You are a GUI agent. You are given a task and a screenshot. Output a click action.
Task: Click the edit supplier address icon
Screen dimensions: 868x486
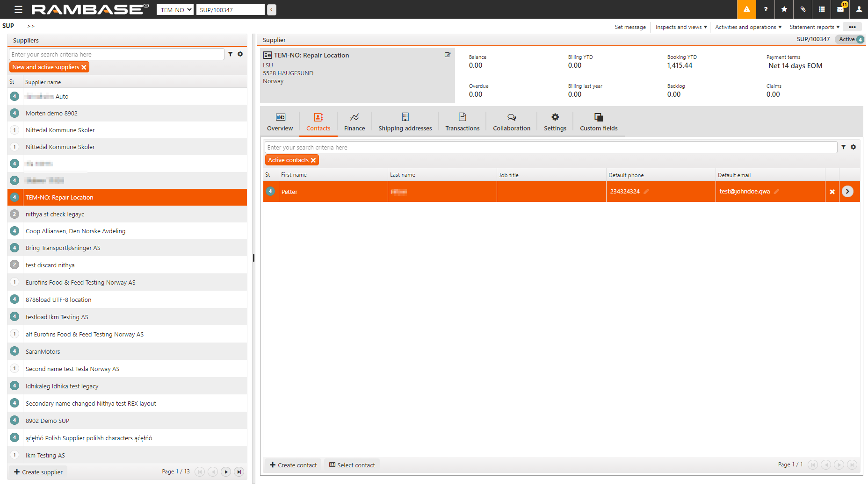tap(448, 55)
